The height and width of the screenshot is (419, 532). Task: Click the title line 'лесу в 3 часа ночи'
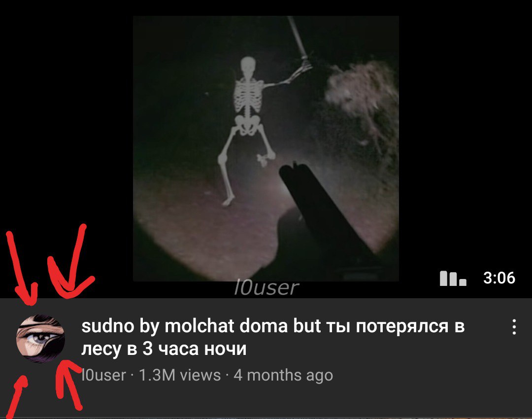click(164, 349)
